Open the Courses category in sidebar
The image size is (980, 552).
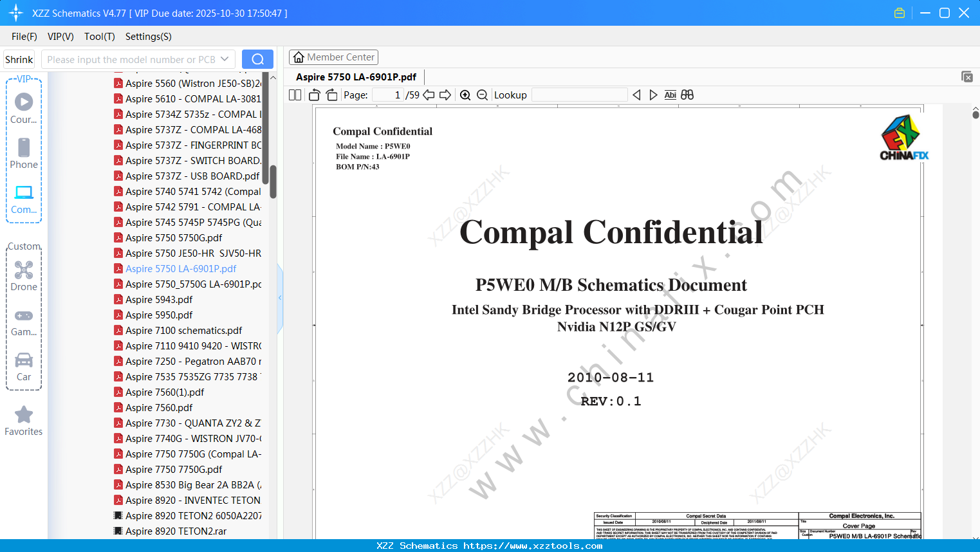click(x=24, y=108)
